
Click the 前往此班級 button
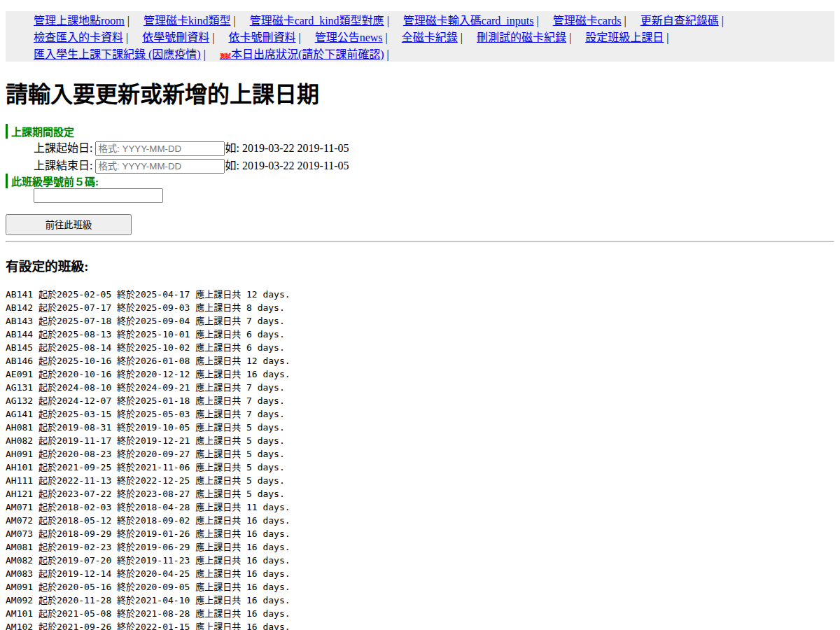(69, 225)
